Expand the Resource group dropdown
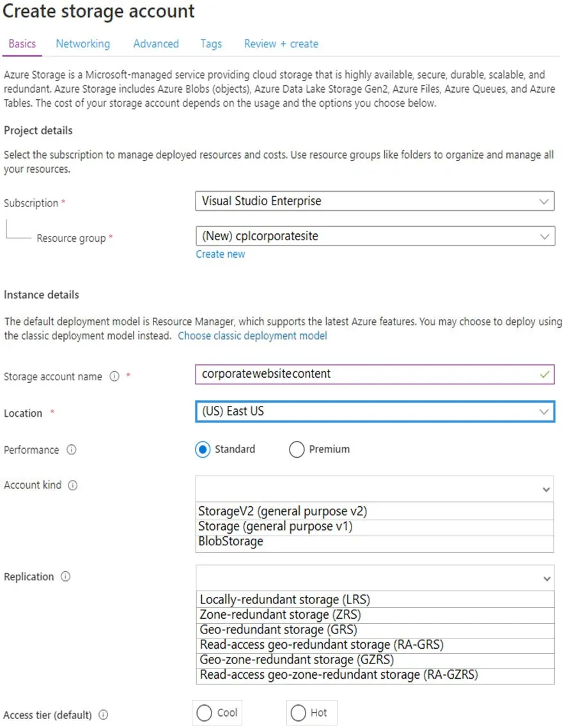This screenshot has height=728, width=567. pos(375,236)
